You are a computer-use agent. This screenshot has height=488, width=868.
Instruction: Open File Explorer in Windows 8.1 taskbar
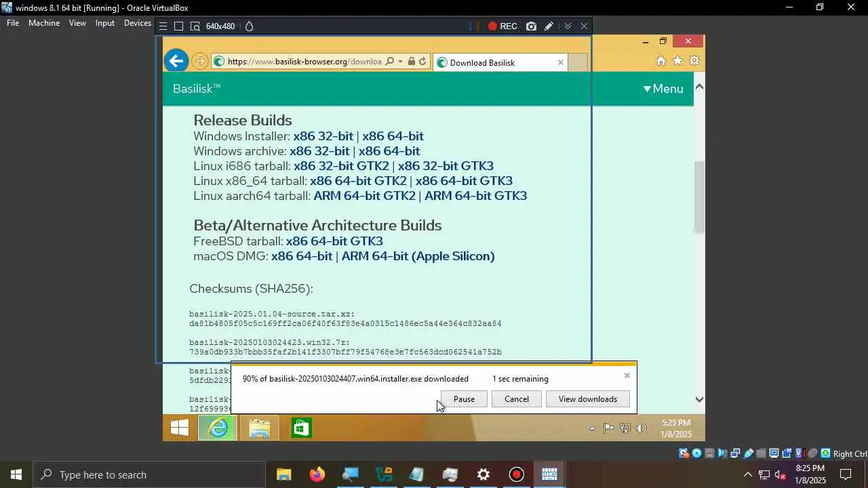pos(260,428)
